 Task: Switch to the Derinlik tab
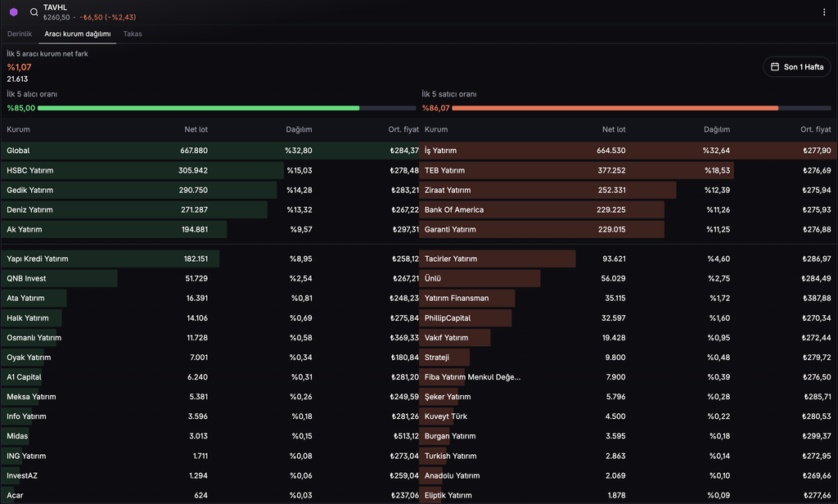click(x=20, y=34)
